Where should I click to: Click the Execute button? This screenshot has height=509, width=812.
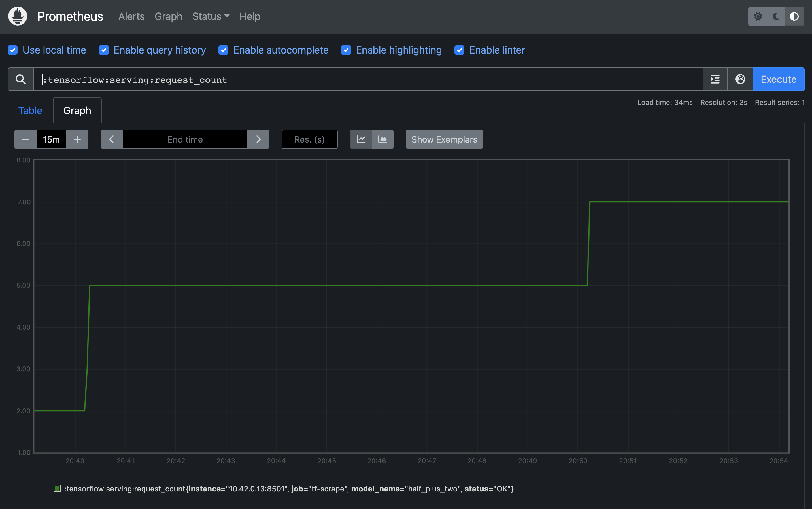(779, 79)
